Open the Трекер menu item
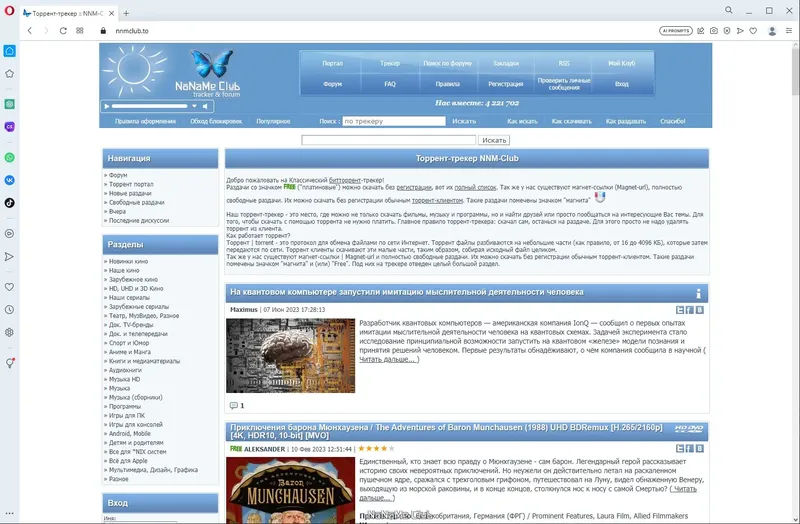 (x=390, y=63)
